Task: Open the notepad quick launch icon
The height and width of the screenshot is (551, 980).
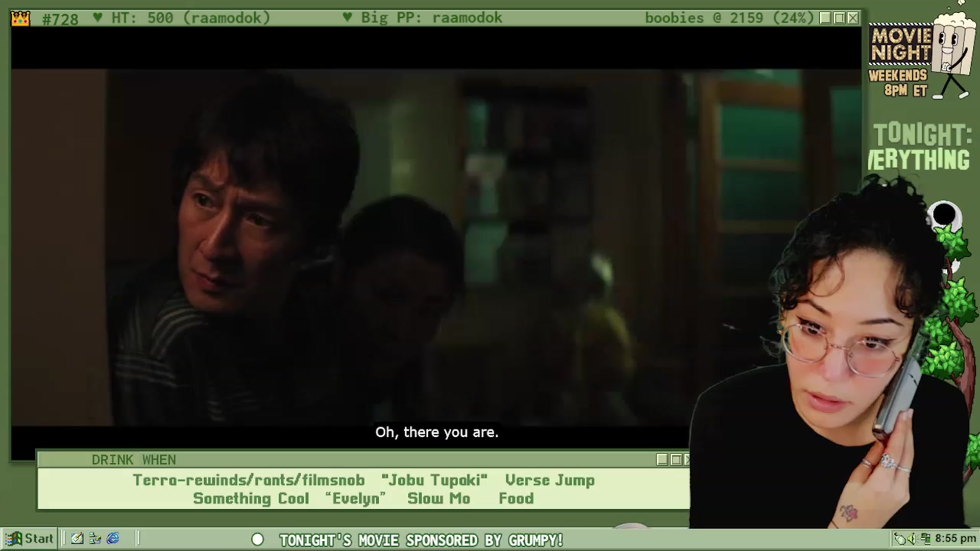Action: [x=77, y=538]
